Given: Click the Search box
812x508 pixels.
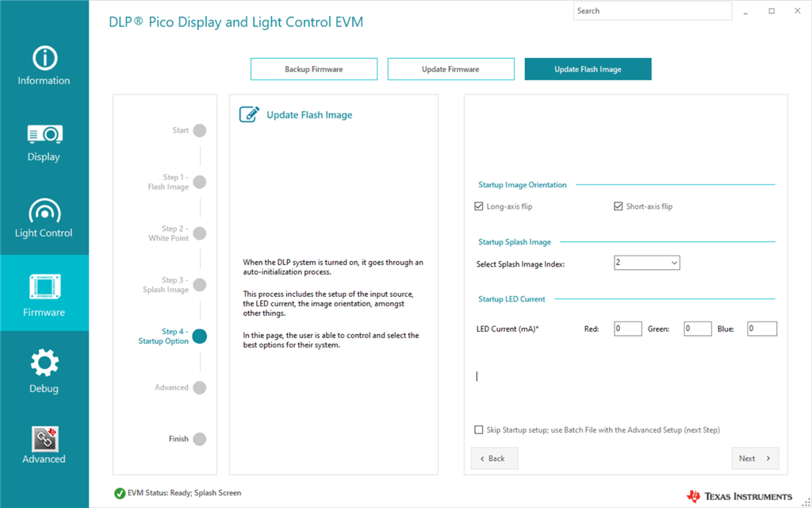Looking at the screenshot, I should point(653,11).
